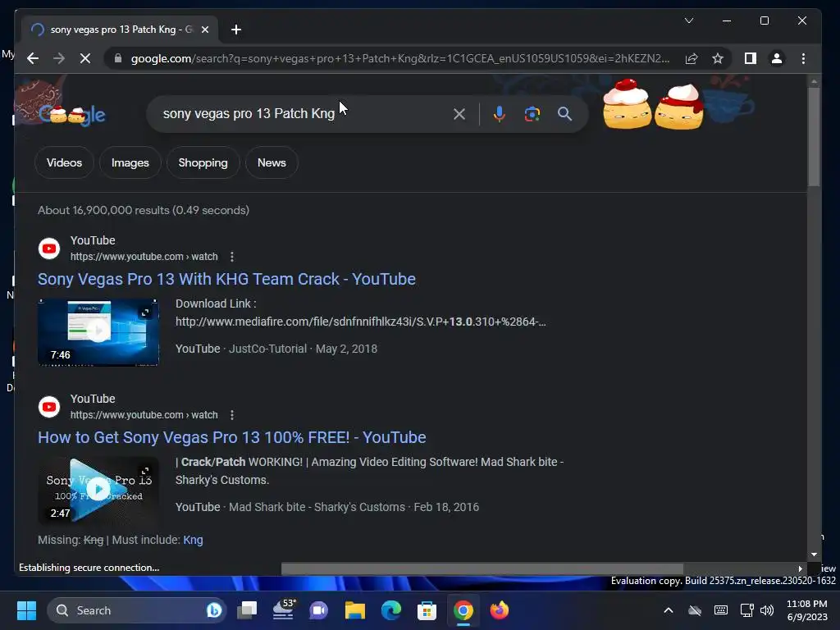Image resolution: width=840 pixels, height=630 pixels.
Task: Open File Explorer from taskbar
Action: pyautogui.click(x=354, y=610)
